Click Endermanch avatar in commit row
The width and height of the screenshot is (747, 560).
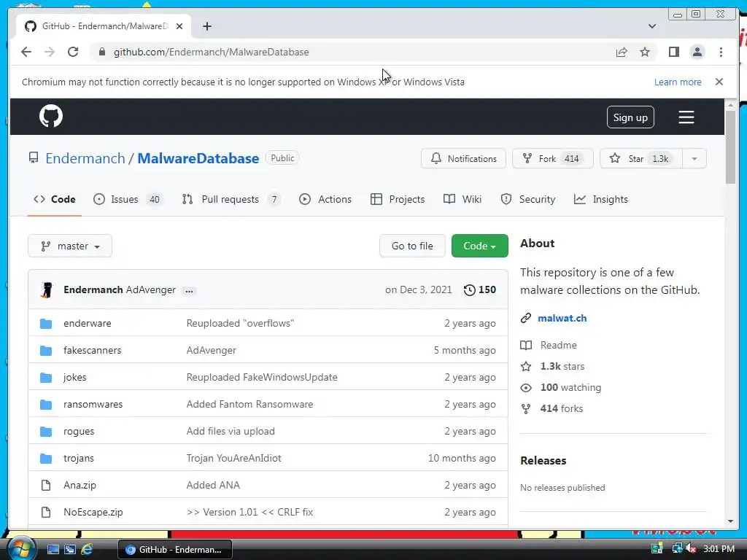[47, 290]
